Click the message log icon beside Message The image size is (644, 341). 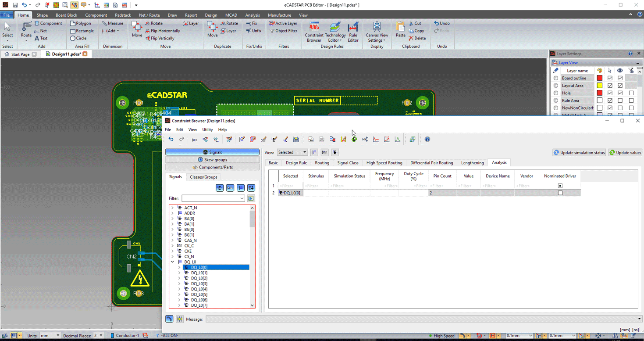point(180,319)
